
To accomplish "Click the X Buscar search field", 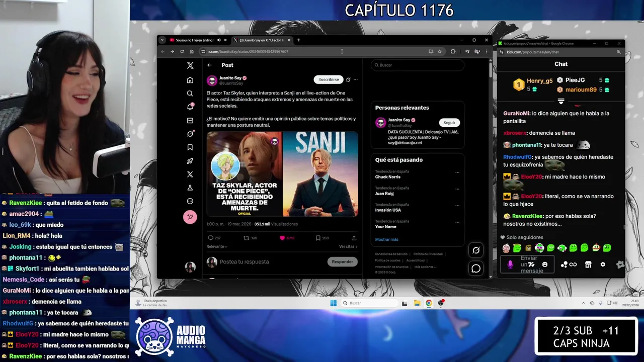I will click(418, 65).
